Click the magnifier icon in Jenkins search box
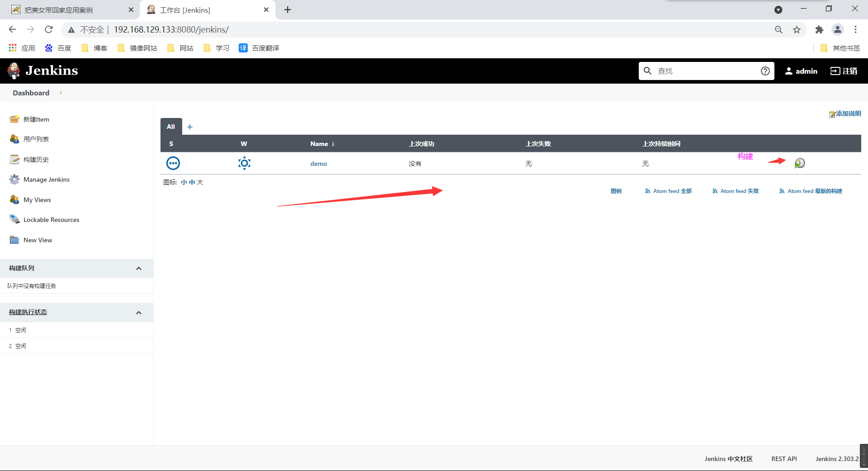Screen dimensions: 868x471 tap(648, 71)
